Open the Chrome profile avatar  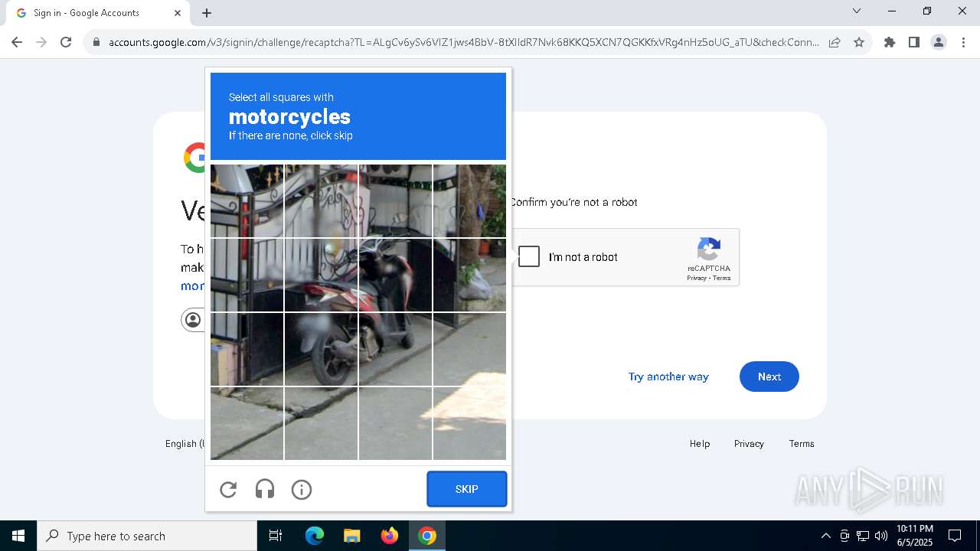(939, 42)
